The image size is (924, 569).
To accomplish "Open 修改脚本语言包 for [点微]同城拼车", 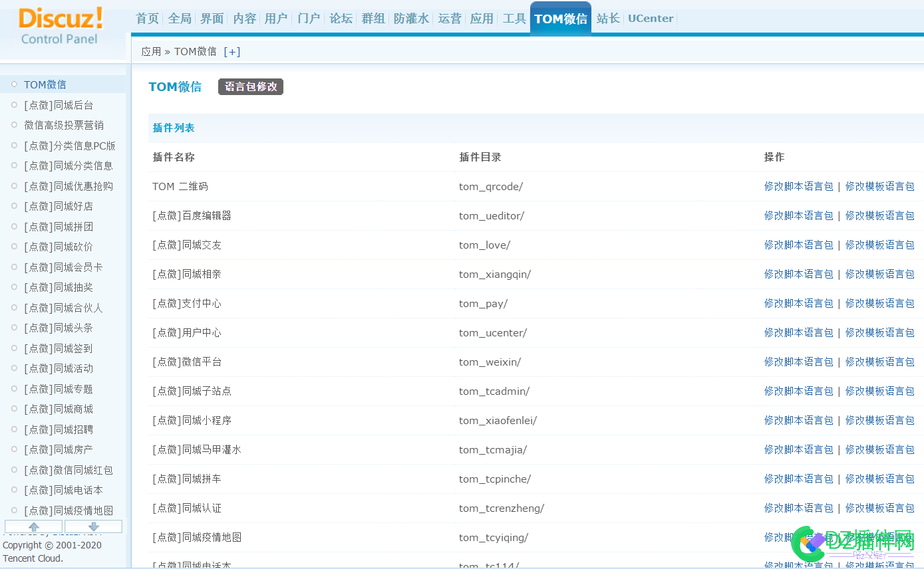I will tap(798, 479).
